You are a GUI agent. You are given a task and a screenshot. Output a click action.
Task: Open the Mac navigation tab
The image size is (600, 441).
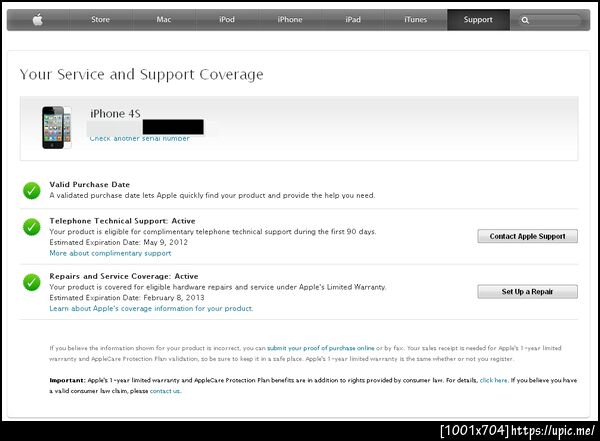[x=164, y=20]
